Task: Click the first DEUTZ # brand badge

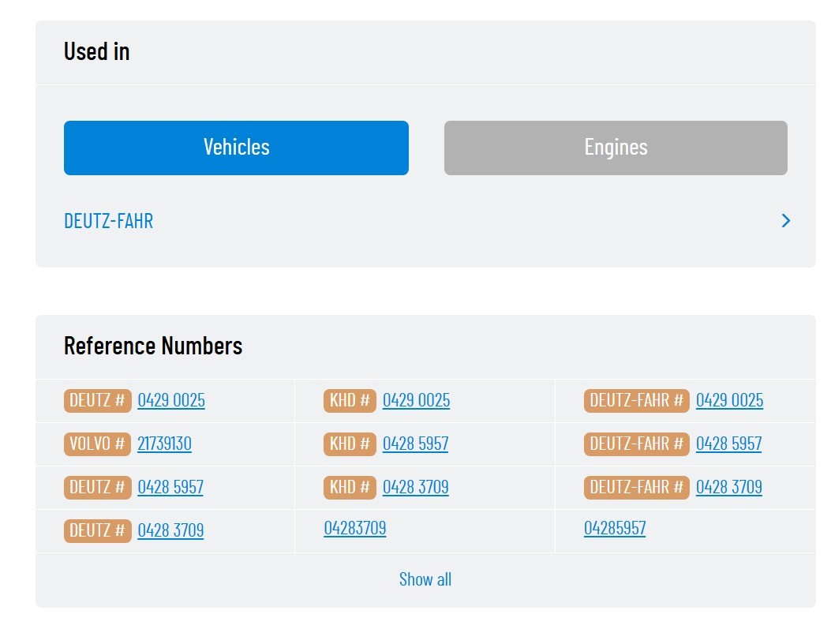Action: click(x=98, y=400)
